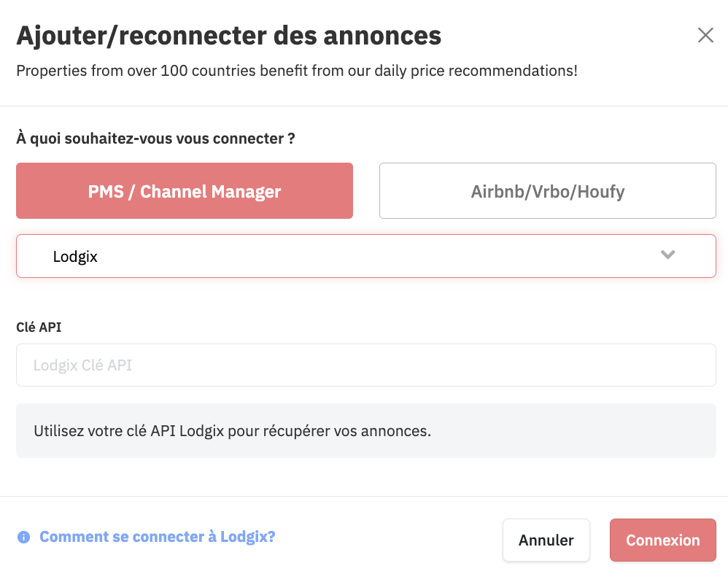
Task: Open the Lodgix PMS dropdown
Action: [x=366, y=256]
